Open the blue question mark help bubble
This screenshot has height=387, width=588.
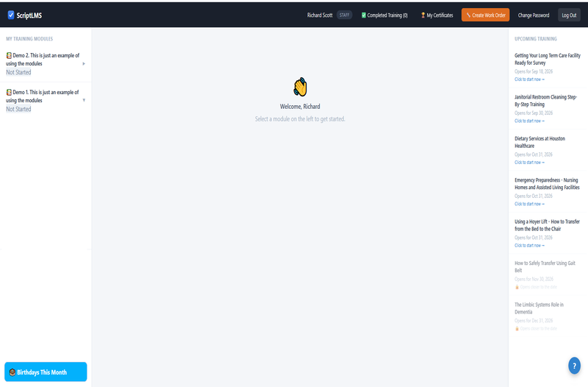pyautogui.click(x=574, y=366)
